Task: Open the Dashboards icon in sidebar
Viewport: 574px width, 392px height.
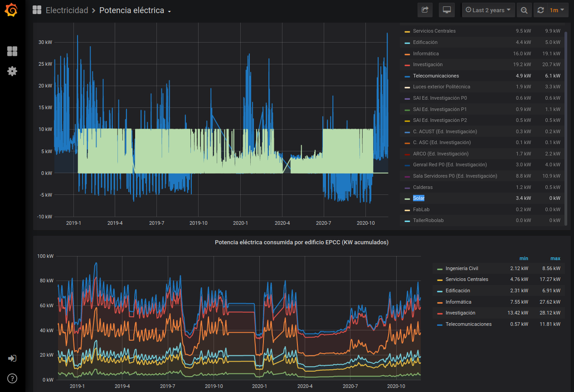Action: coord(12,51)
